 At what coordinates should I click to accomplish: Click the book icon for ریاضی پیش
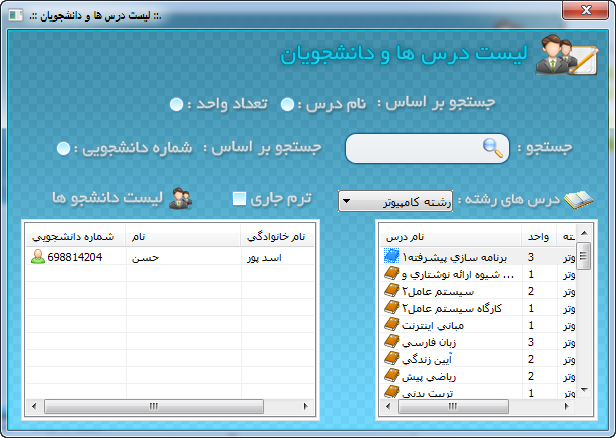(392, 376)
